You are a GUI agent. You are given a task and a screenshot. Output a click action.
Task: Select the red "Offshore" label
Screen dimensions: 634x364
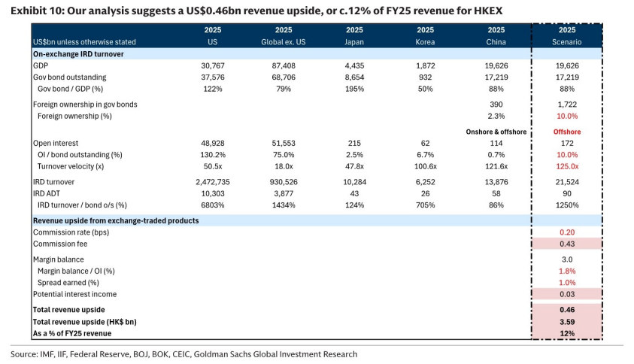click(567, 132)
